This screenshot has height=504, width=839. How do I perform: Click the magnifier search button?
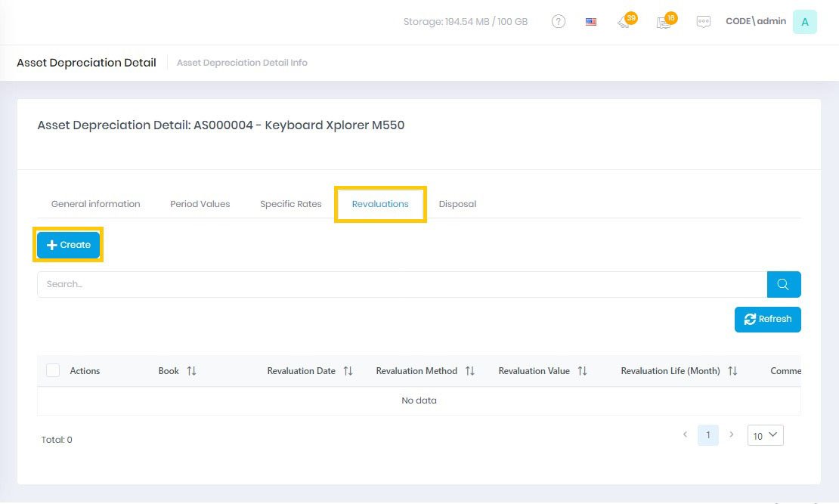pyautogui.click(x=783, y=284)
